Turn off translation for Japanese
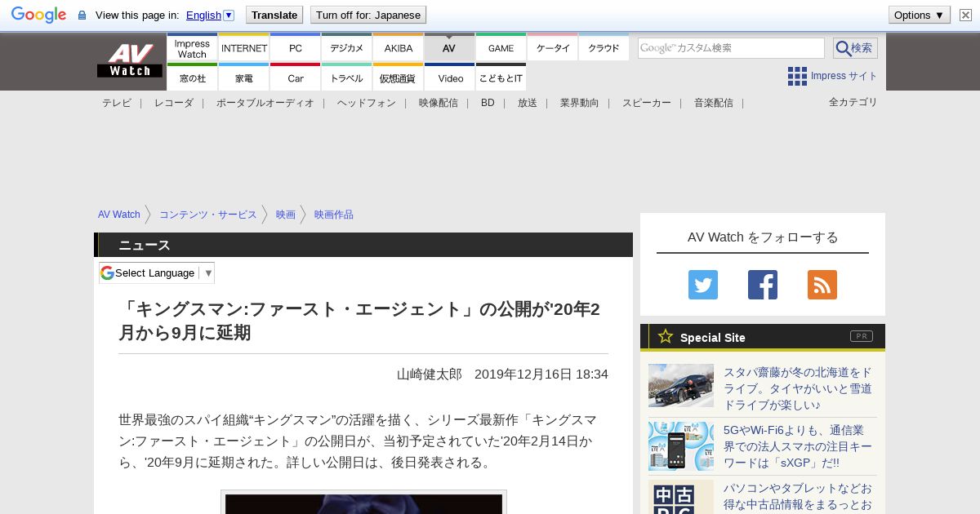Viewport: 980px width, 514px height. [x=368, y=15]
